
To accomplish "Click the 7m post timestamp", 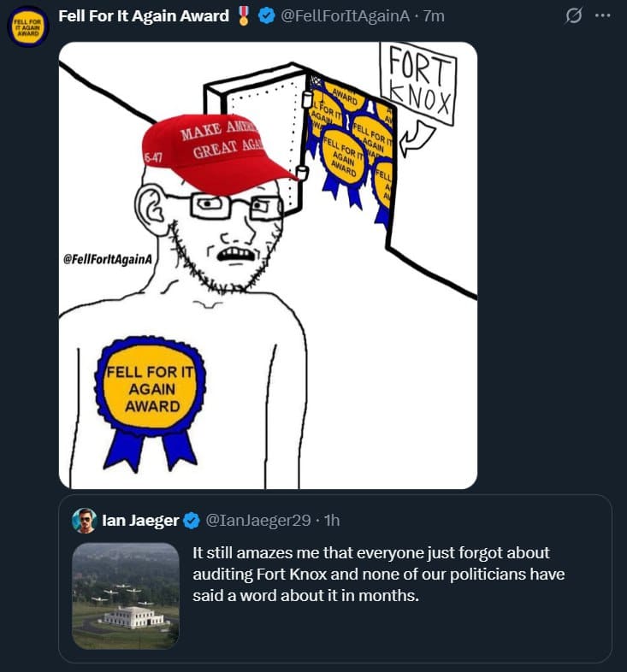I will [x=434, y=16].
